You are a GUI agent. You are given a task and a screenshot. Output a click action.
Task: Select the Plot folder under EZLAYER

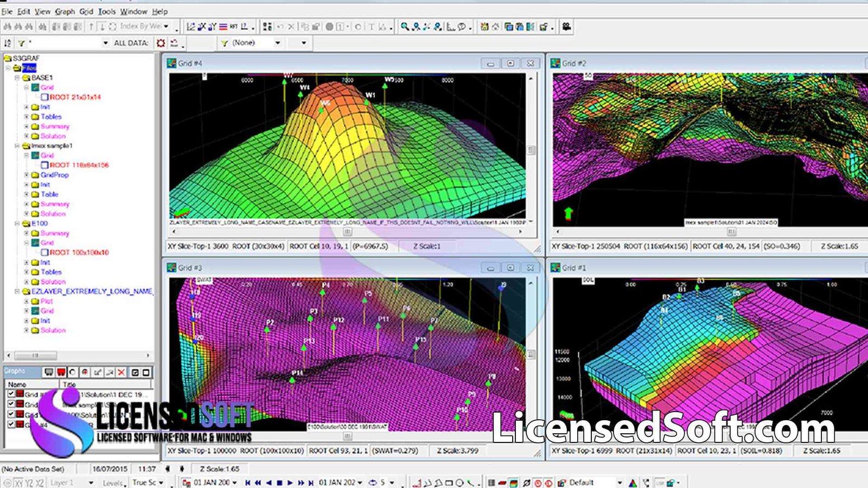click(47, 301)
